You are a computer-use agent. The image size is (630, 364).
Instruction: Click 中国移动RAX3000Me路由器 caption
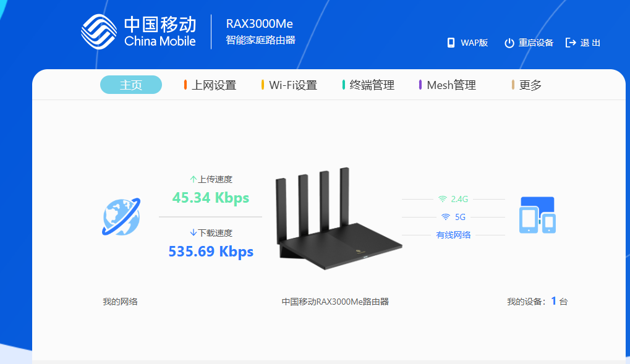point(335,302)
